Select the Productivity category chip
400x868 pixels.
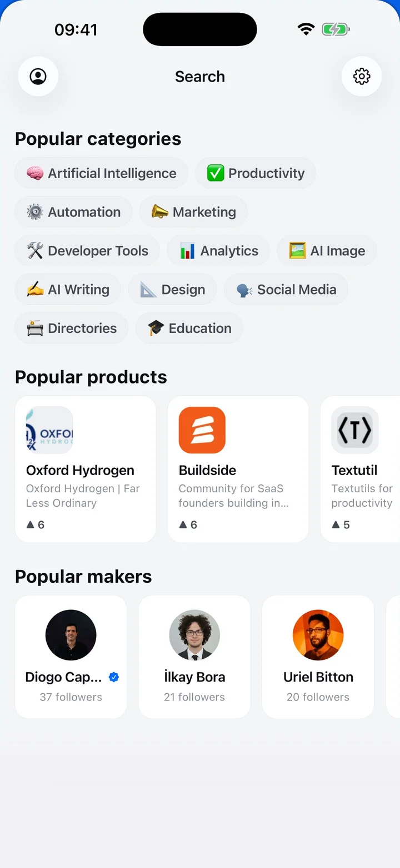[x=256, y=173]
